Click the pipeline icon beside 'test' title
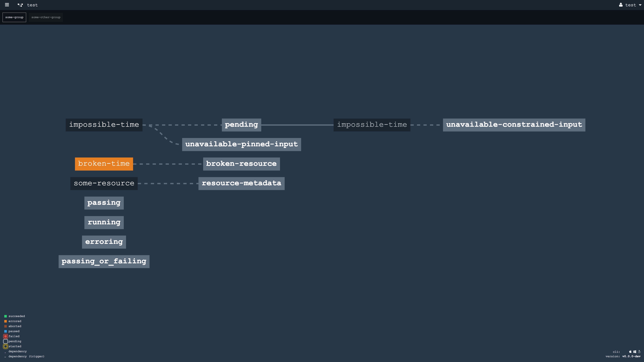The height and width of the screenshot is (362, 644). (20, 5)
